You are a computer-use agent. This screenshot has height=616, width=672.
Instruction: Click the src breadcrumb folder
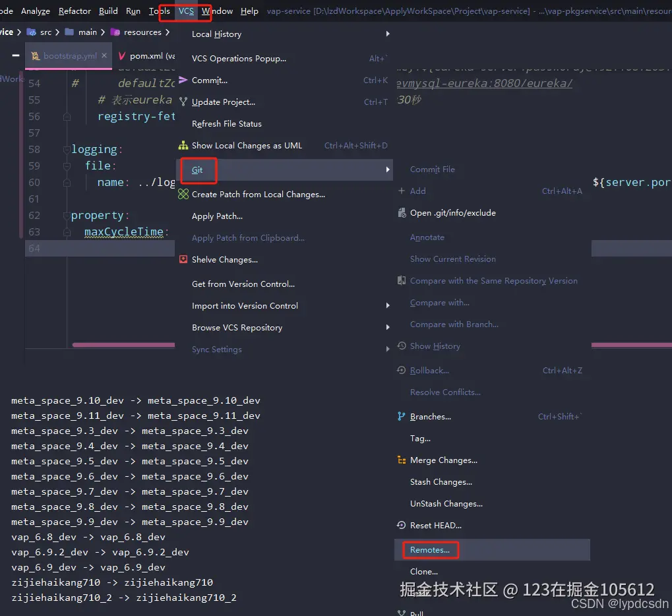[x=40, y=32]
